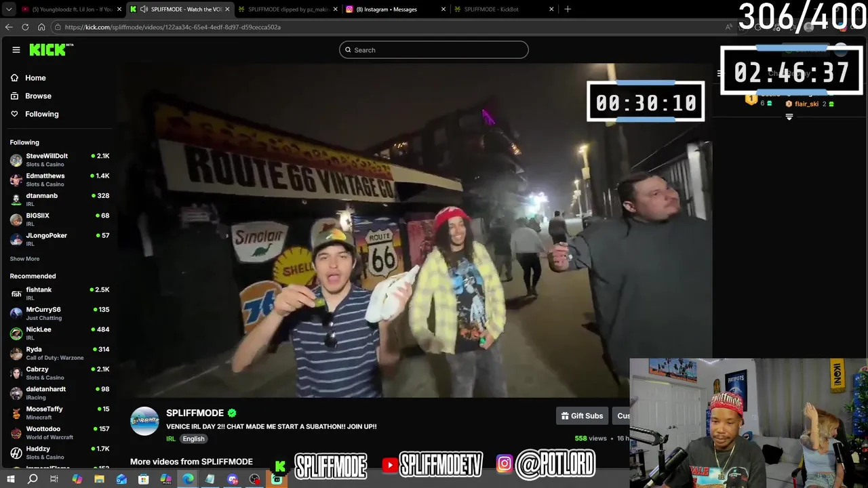The height and width of the screenshot is (488, 868).
Task: Click the English language tag
Action: tap(193, 439)
